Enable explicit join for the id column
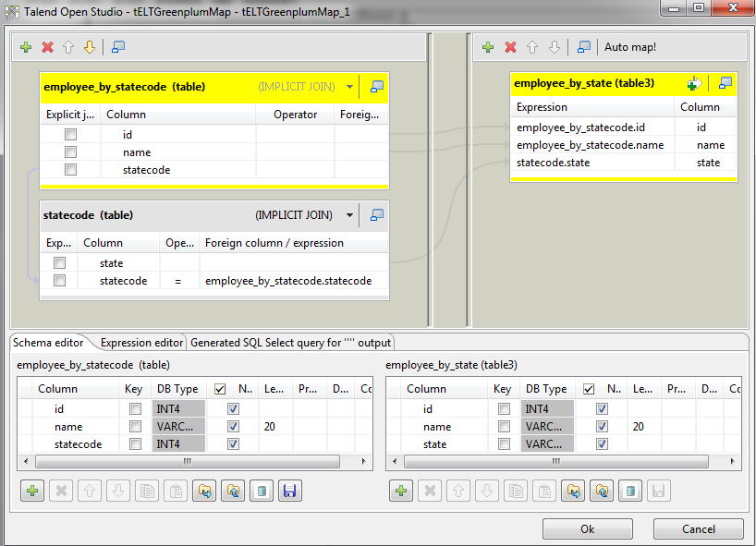This screenshot has height=546, width=756. [x=71, y=135]
